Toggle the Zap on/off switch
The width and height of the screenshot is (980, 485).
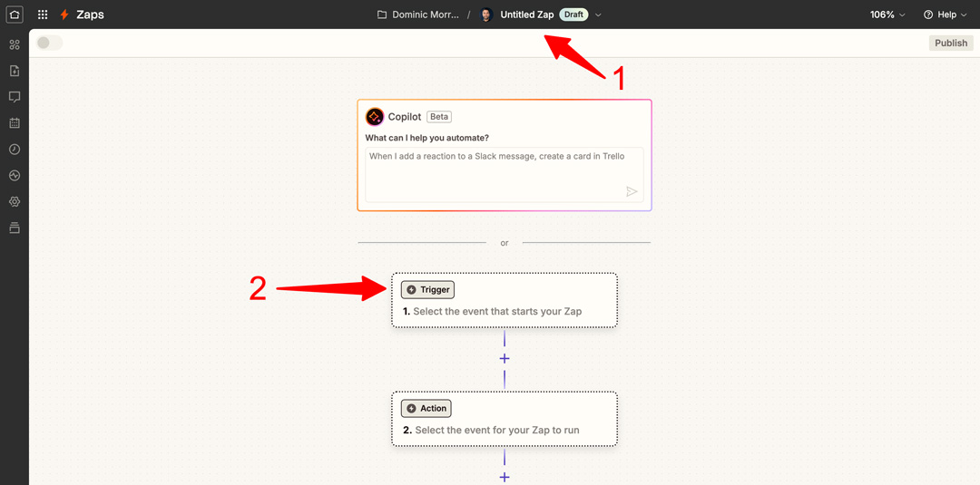(49, 44)
